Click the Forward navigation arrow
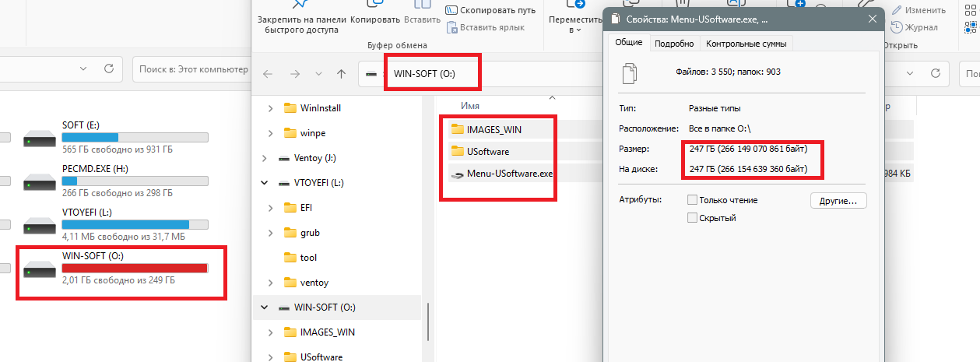 (295, 74)
